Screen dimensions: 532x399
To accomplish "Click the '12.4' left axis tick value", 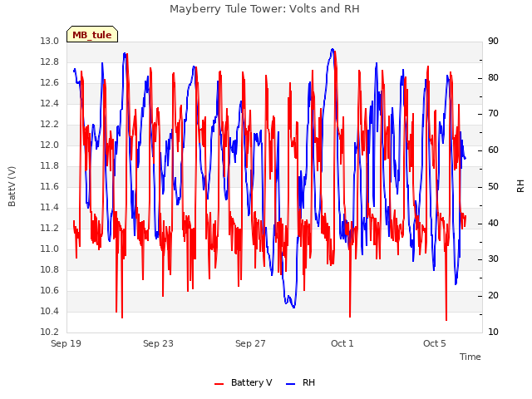I will [50, 103].
